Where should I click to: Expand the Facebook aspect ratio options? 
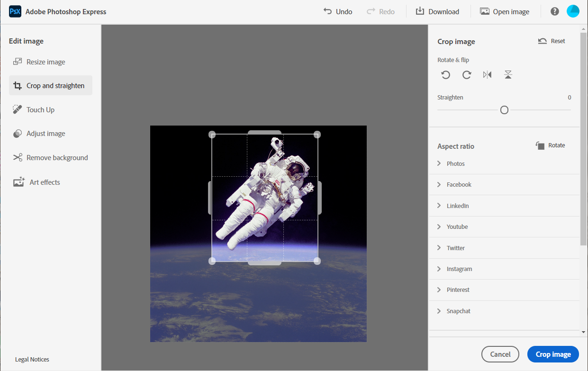point(459,184)
